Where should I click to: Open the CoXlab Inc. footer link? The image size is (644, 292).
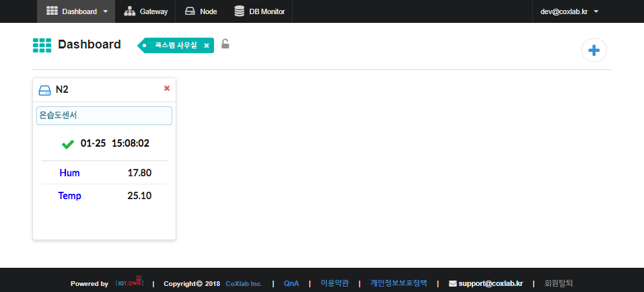pos(244,283)
